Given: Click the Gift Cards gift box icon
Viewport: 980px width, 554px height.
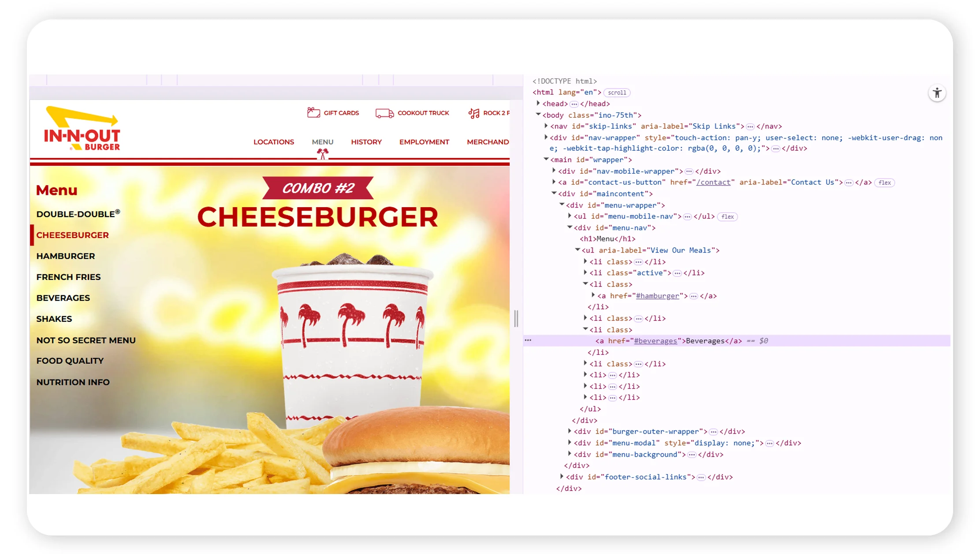Looking at the screenshot, I should tap(313, 113).
